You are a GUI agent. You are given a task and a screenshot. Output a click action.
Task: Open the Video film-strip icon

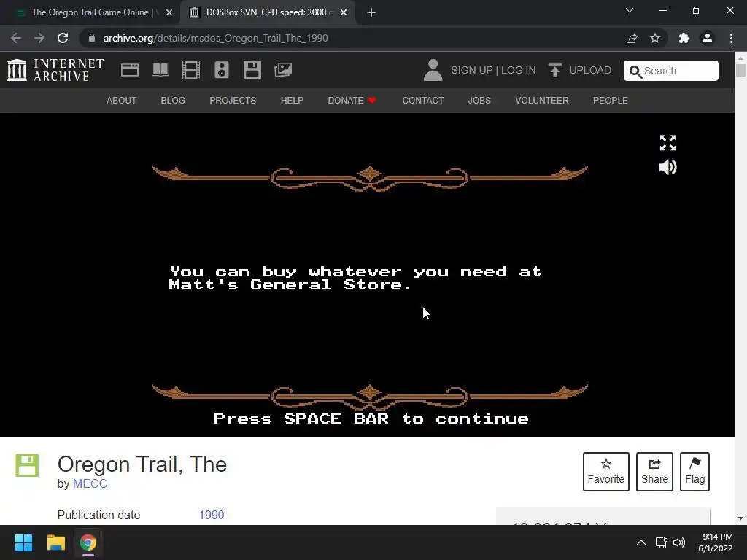tap(191, 70)
